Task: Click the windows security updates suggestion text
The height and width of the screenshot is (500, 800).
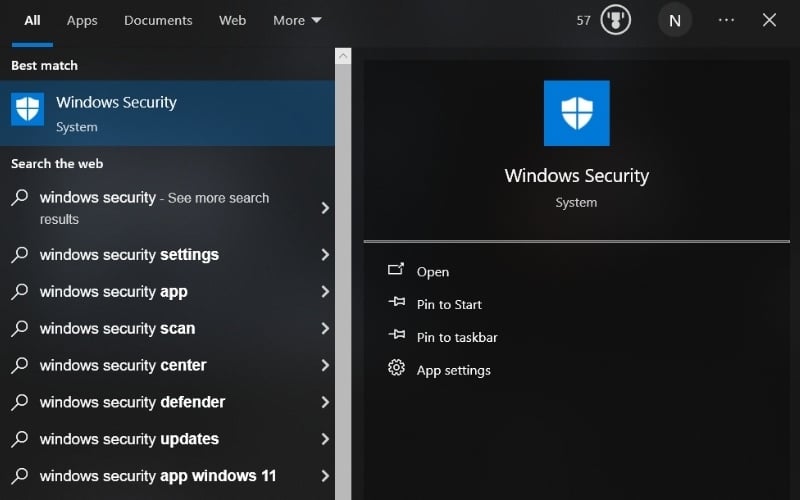Action: point(129,439)
